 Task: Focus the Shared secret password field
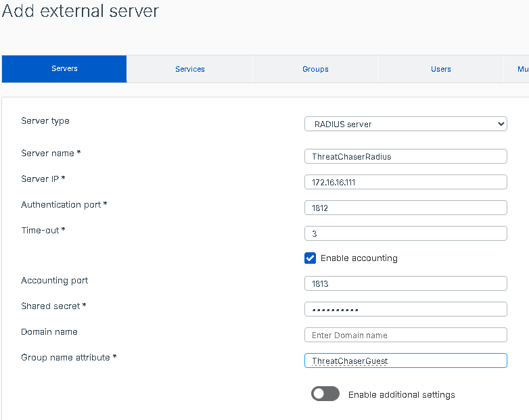(x=405, y=309)
